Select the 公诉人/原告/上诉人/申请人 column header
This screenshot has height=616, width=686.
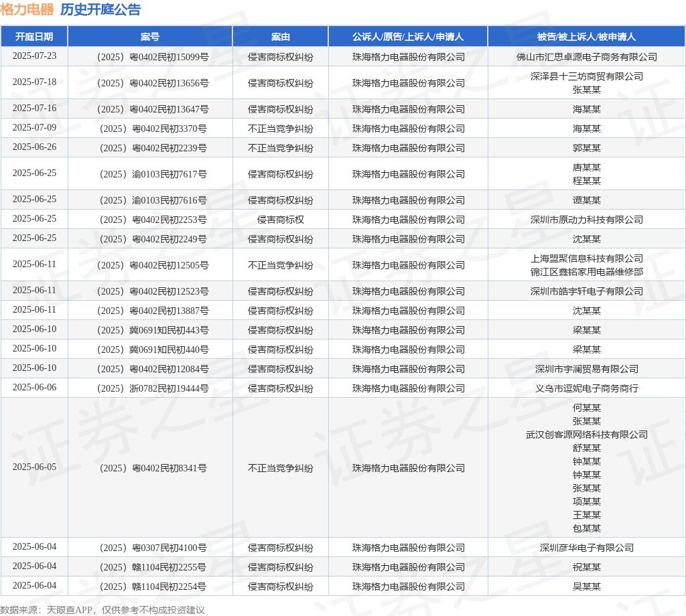pos(408,37)
